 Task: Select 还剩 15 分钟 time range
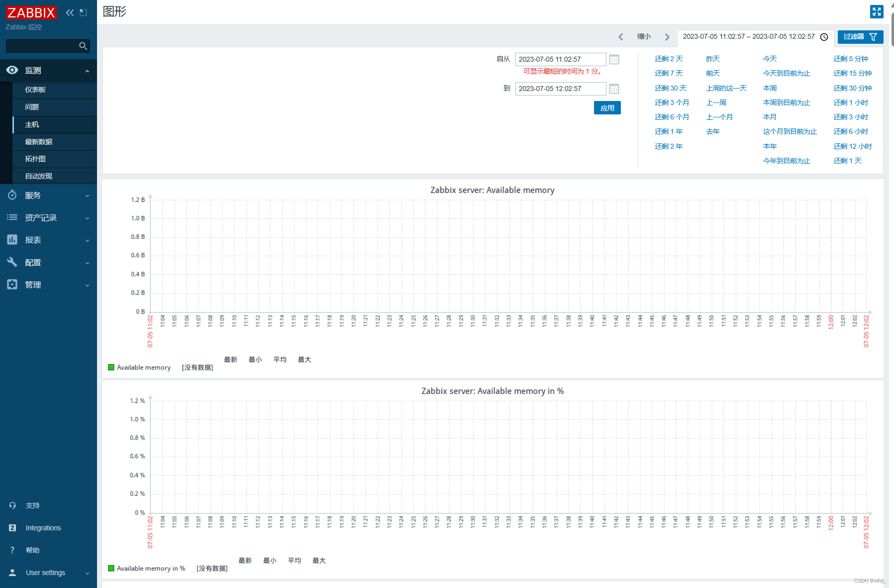coord(853,73)
